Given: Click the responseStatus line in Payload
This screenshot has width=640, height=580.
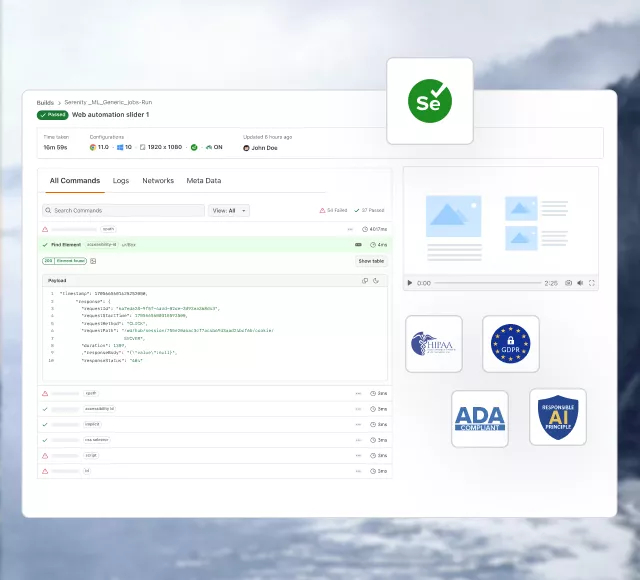Looking at the screenshot, I should (x=112, y=361).
